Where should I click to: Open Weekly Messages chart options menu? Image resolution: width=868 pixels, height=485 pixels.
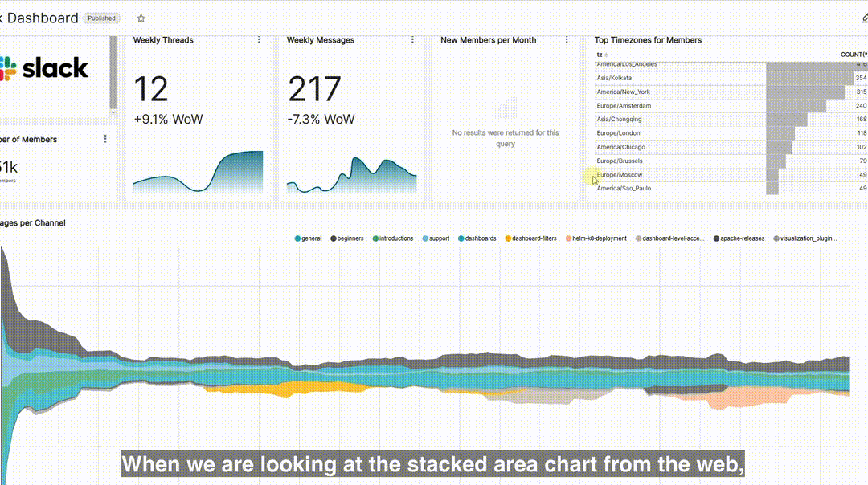[412, 40]
